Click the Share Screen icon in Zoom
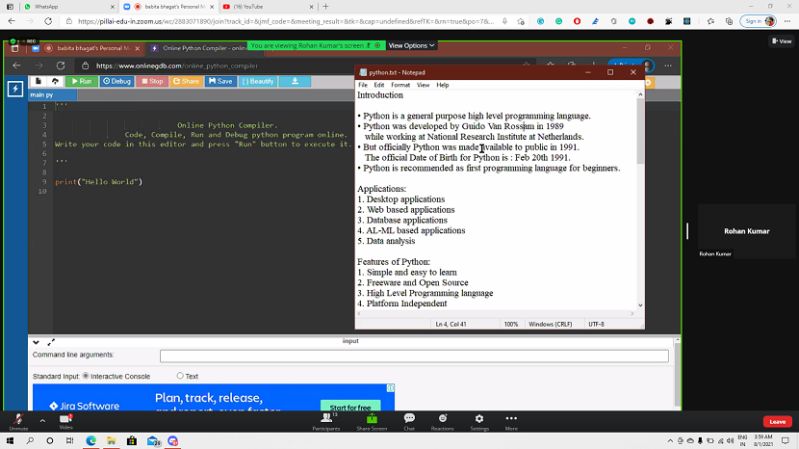The height and width of the screenshot is (449, 799). 372,418
